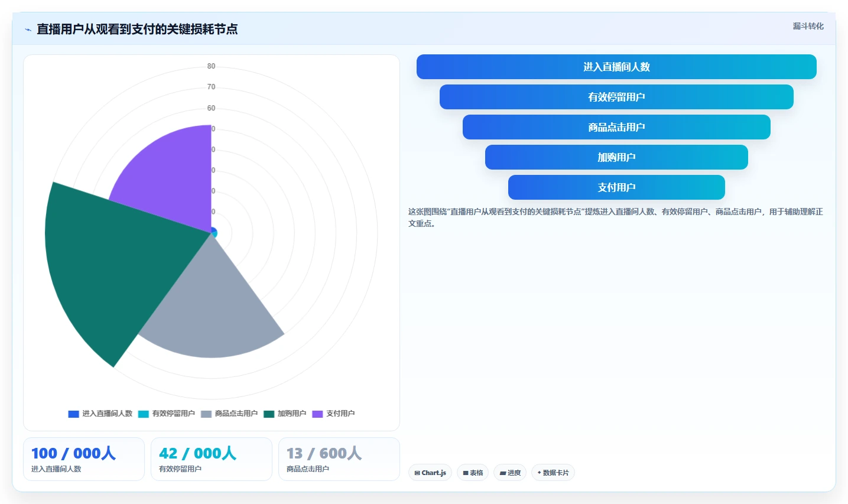Open the 13 / 600人 stat card
Image resolution: width=848 pixels, height=504 pixels.
point(339,459)
